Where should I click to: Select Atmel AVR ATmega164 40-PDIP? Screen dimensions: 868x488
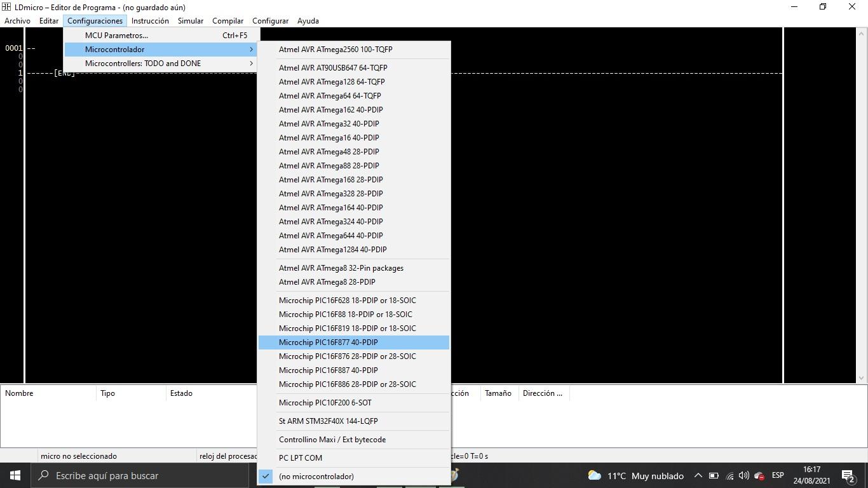(354, 208)
